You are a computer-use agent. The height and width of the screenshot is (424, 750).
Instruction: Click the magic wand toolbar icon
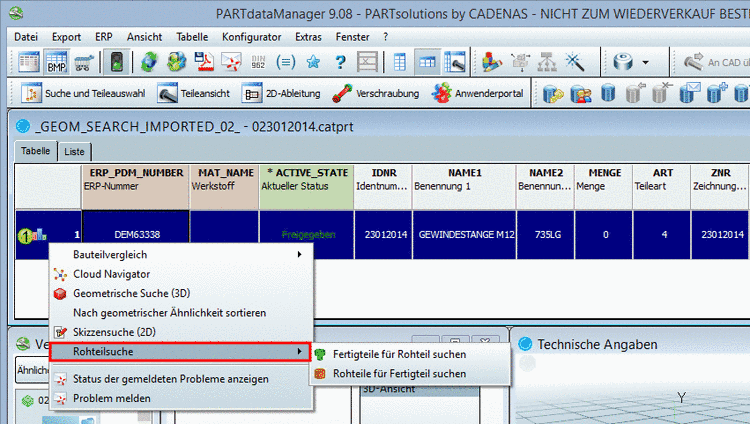click(x=574, y=62)
